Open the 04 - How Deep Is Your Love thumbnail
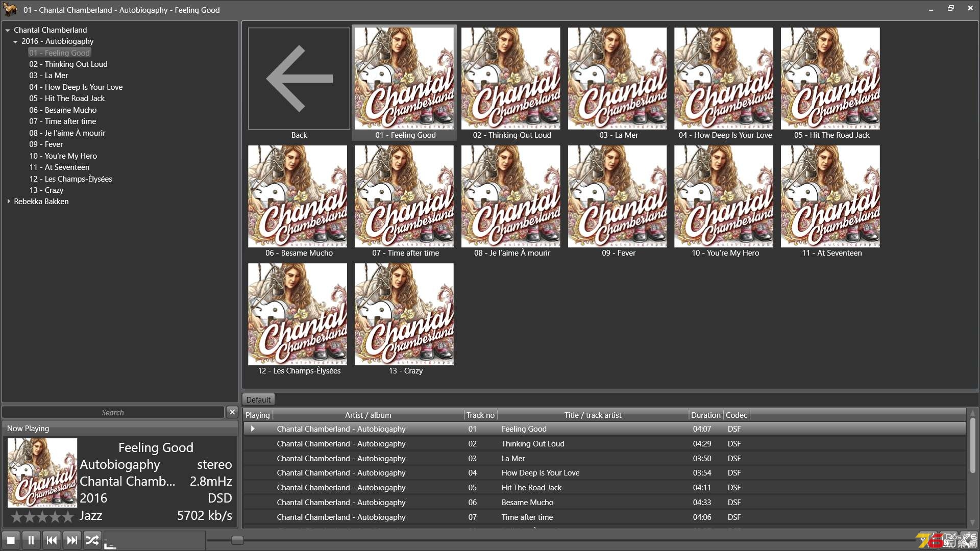Viewport: 980px width, 551px height. (724, 78)
